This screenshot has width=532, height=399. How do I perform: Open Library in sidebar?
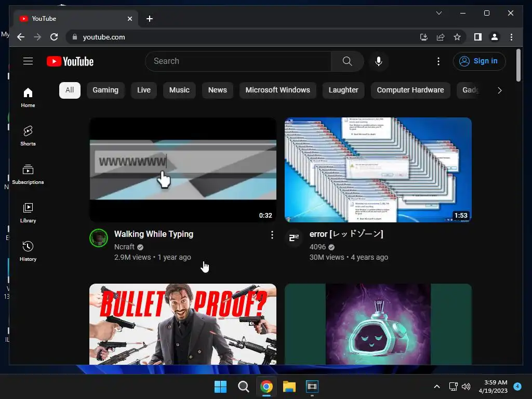tap(28, 212)
